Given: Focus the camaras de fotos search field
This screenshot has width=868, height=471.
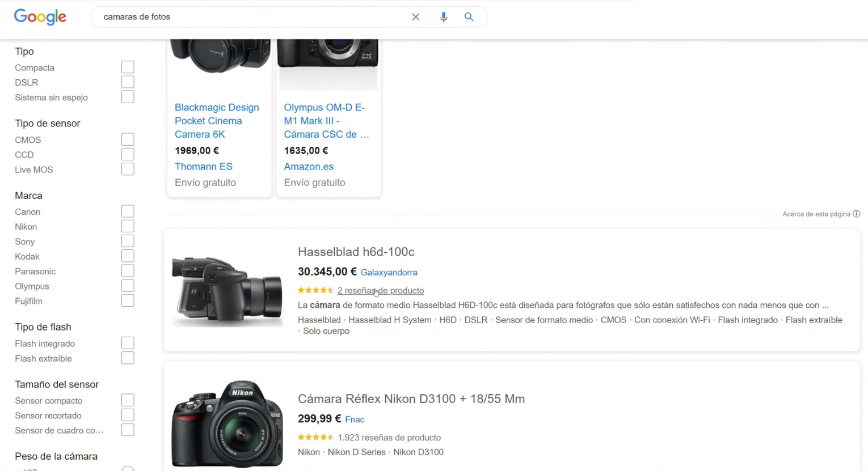Looking at the screenshot, I should [252, 17].
